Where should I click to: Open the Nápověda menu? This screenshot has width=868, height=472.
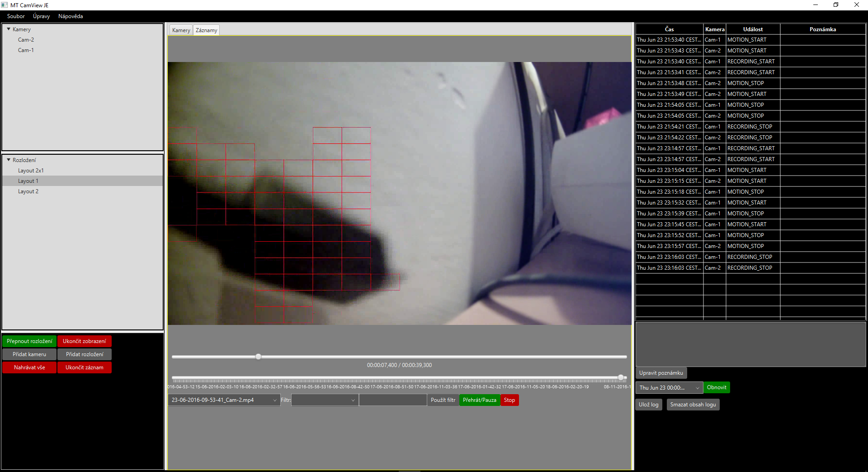71,16
